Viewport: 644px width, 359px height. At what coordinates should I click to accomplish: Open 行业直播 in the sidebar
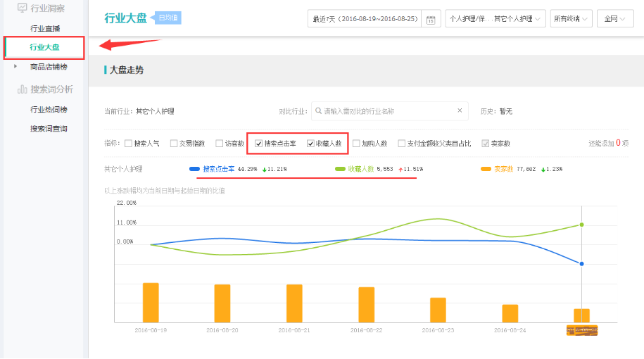click(x=45, y=28)
